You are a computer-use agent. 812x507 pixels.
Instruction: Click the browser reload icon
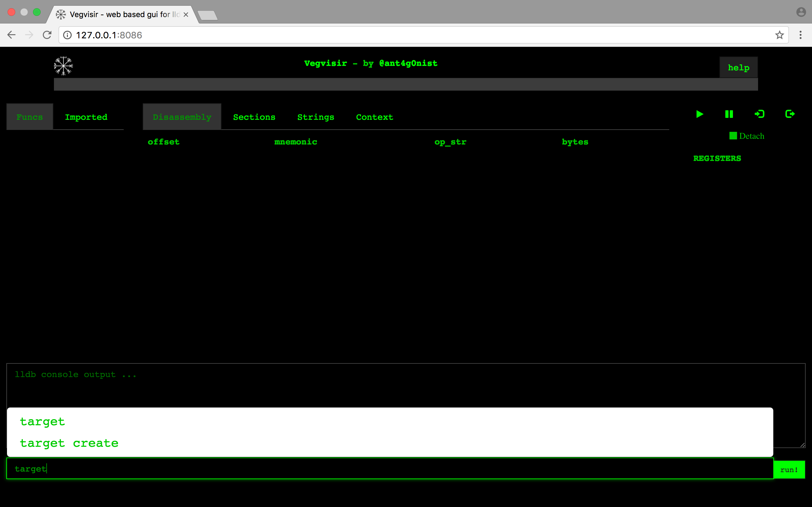(47, 35)
